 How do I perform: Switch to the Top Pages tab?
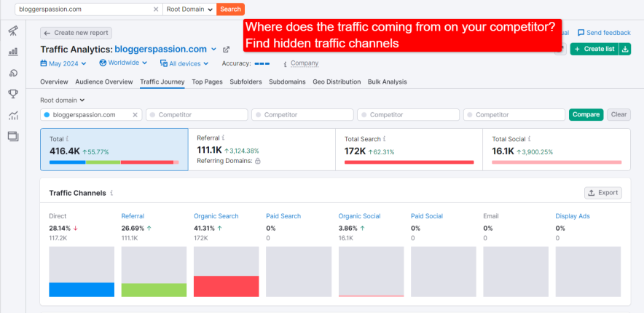(207, 82)
